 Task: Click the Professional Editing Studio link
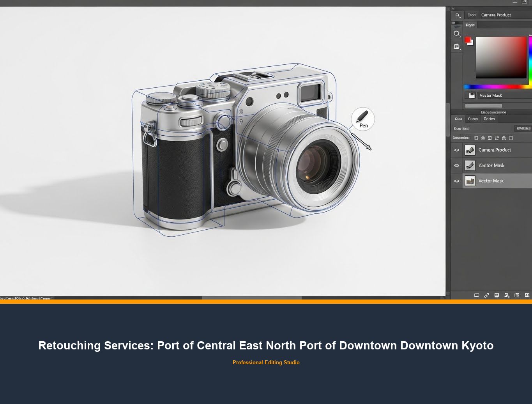click(x=266, y=362)
